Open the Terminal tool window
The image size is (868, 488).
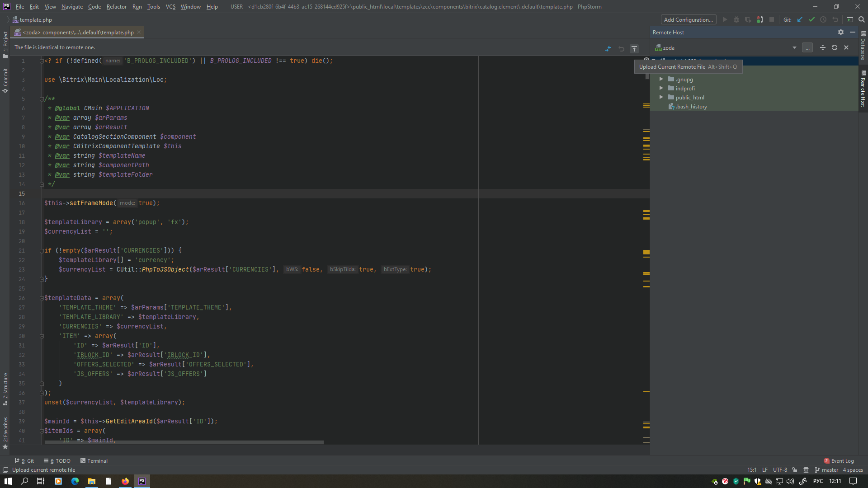94,461
